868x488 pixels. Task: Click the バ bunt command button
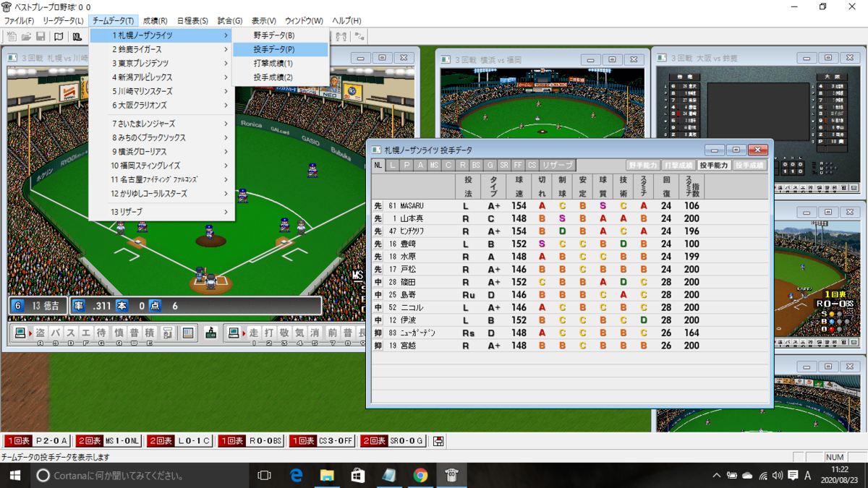pyautogui.click(x=55, y=333)
